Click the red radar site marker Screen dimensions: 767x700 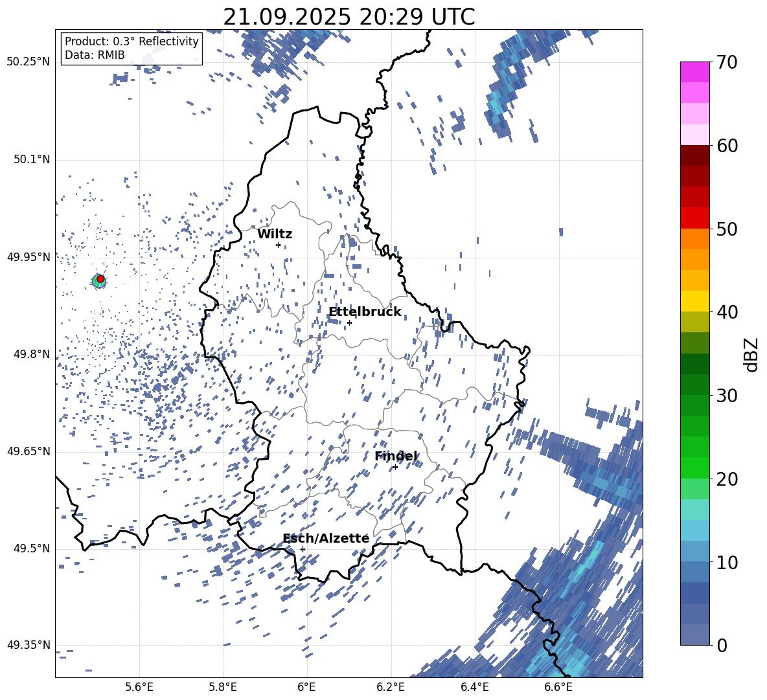[x=100, y=278]
